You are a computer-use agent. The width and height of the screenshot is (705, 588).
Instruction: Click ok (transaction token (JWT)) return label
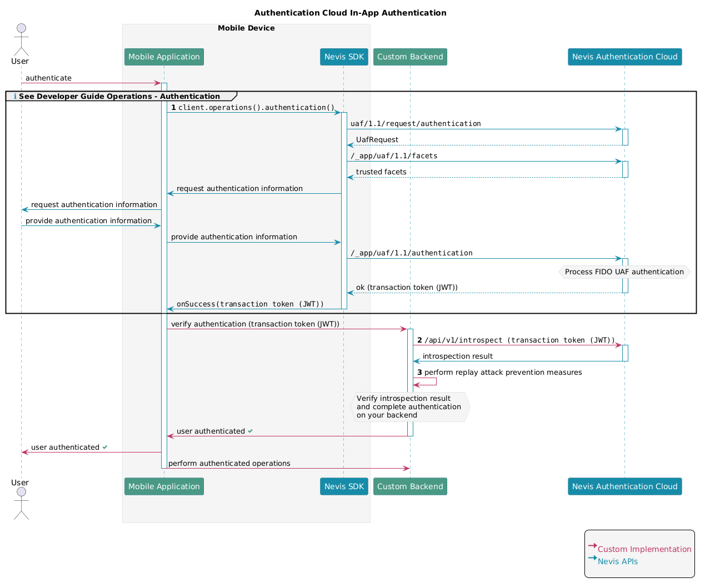[x=407, y=288]
